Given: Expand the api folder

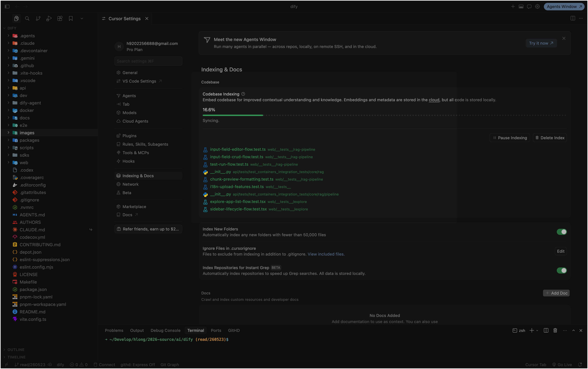Looking at the screenshot, I should coord(8,88).
